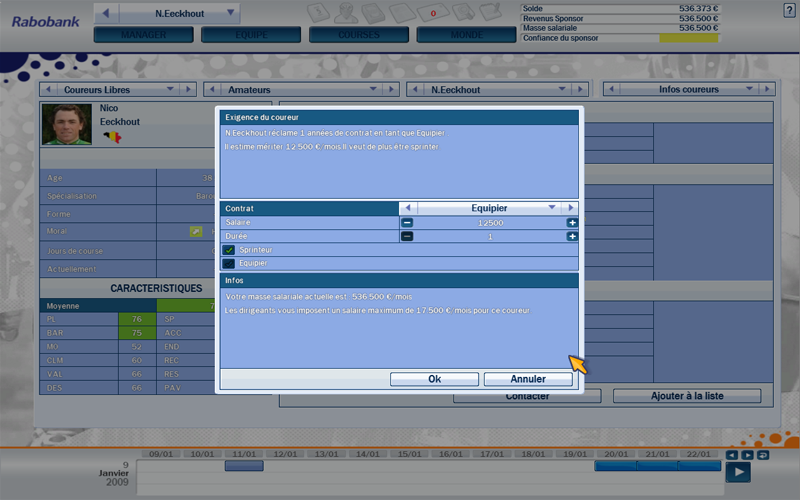Click right arrow of Coureurs Libres selector
800x500 pixels.
[x=188, y=89]
